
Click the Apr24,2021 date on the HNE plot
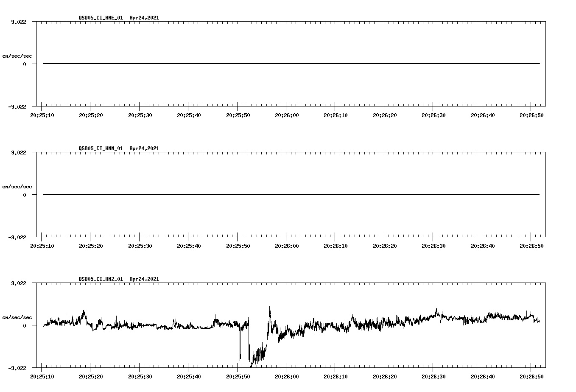click(x=144, y=18)
